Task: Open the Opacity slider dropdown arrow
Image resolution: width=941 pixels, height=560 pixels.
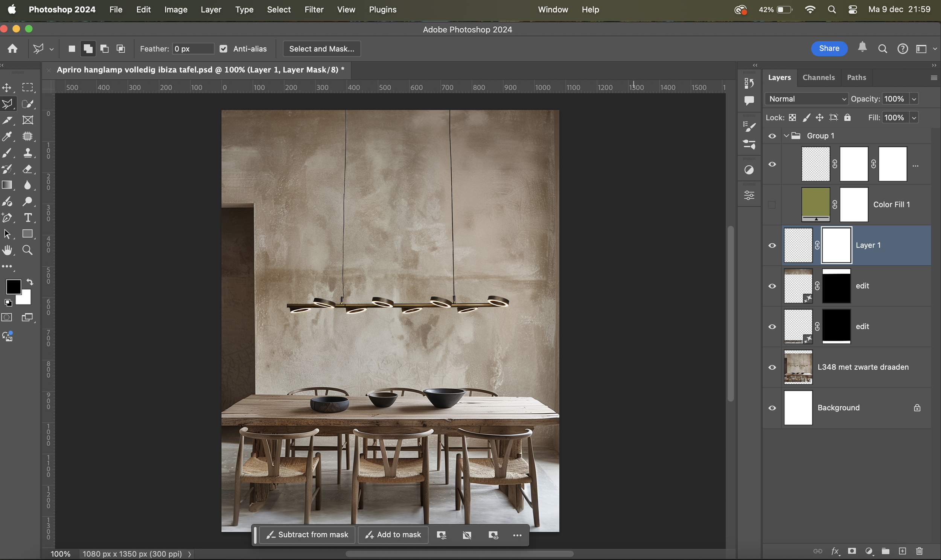Action: (x=914, y=99)
